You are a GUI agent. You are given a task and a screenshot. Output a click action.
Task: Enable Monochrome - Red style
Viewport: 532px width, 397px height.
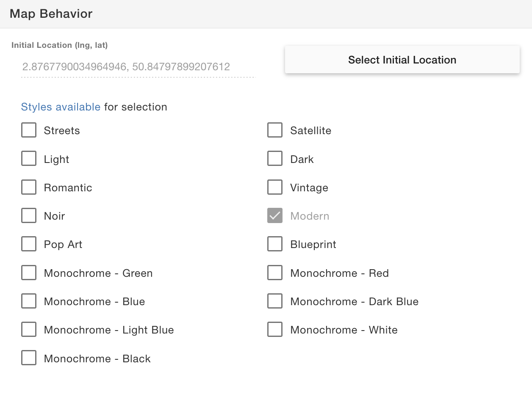pos(275,273)
